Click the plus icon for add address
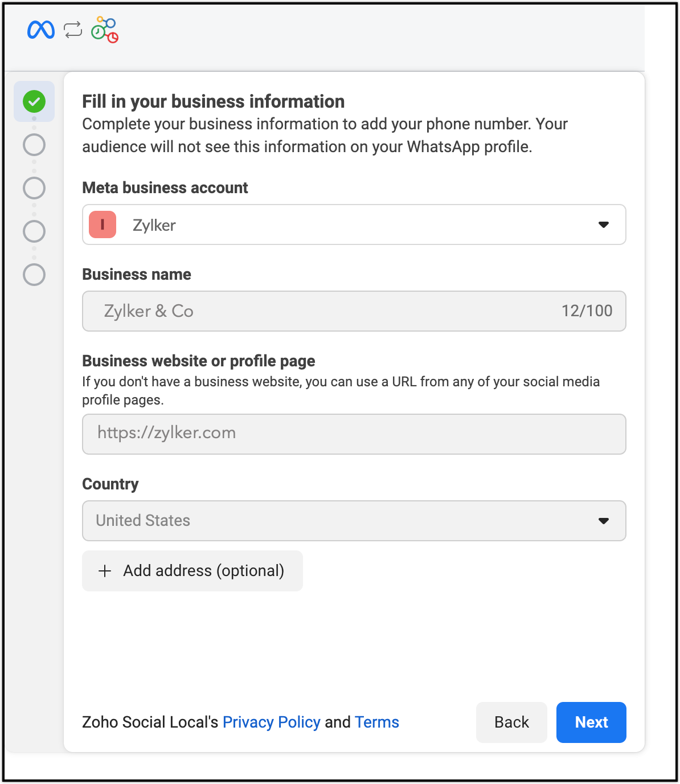Viewport: 680px width, 784px height. (x=105, y=571)
